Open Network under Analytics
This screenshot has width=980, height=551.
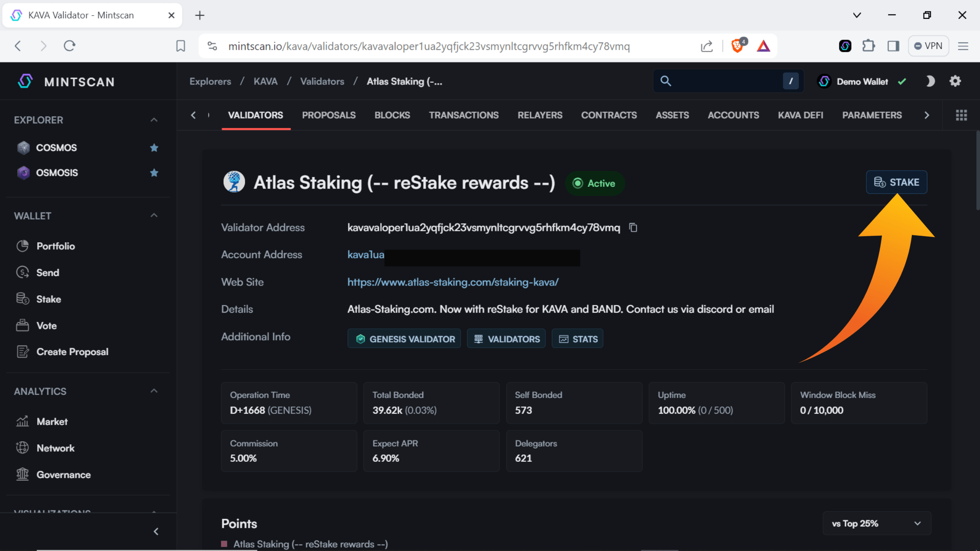coord(56,448)
